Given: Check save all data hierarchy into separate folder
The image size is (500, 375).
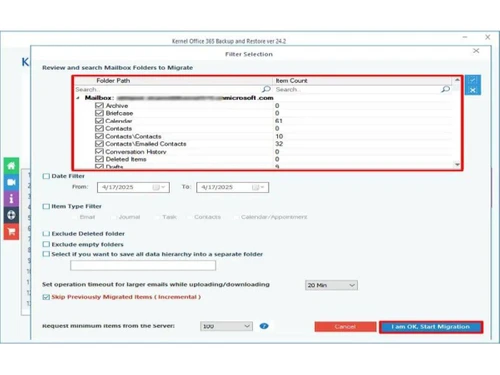Looking at the screenshot, I should coord(46,254).
